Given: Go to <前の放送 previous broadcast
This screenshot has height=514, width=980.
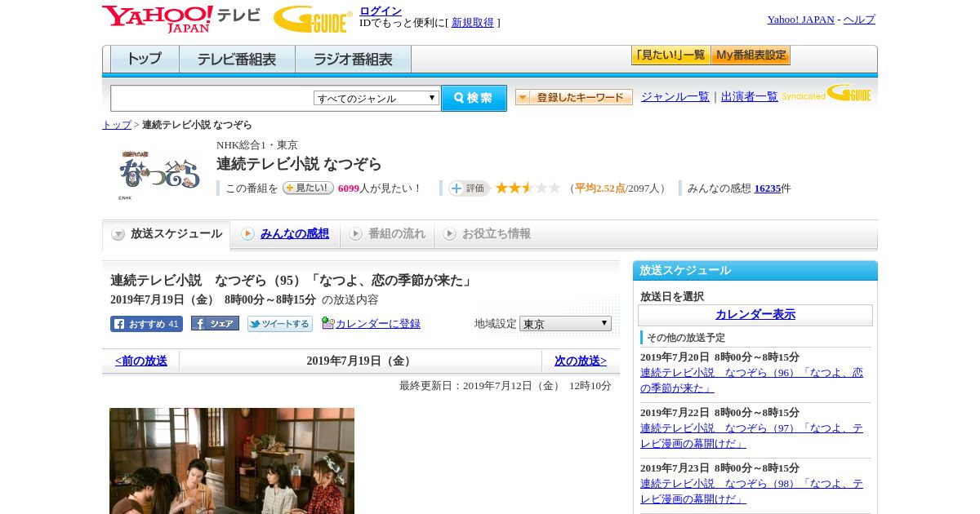Looking at the screenshot, I should click(x=141, y=361).
